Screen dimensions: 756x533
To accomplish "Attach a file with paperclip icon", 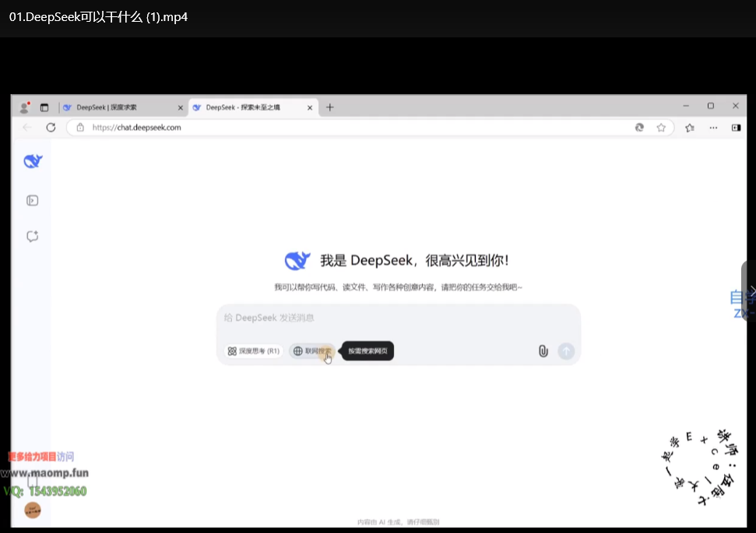I will click(x=543, y=351).
